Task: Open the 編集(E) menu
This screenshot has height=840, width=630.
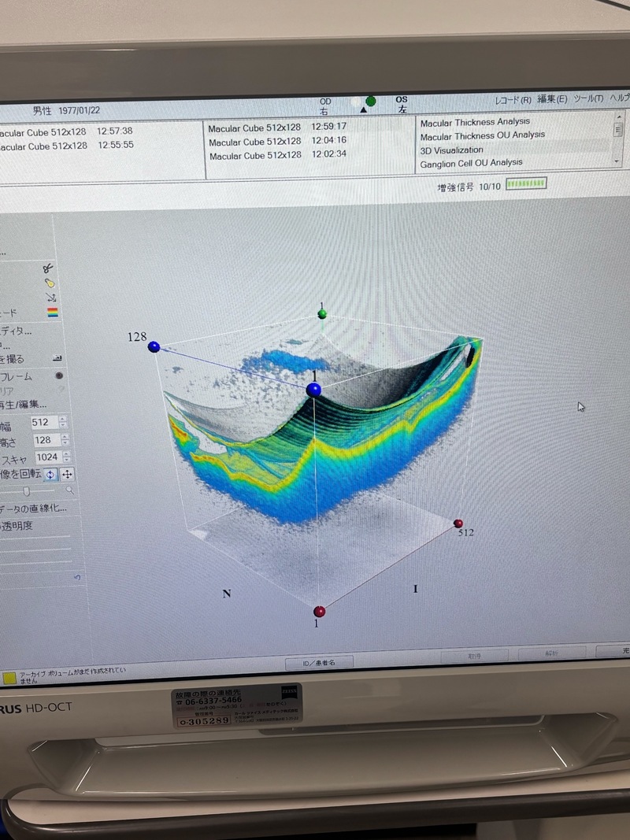Action: (x=552, y=99)
